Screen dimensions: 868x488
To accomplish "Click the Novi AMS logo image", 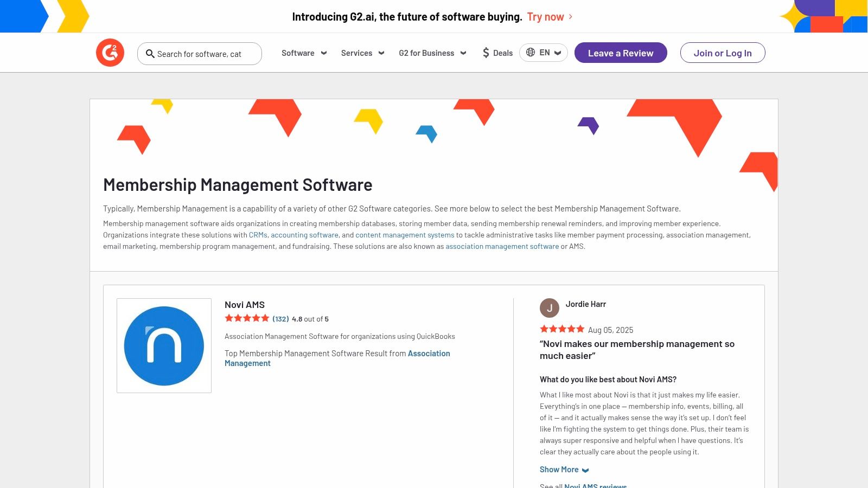I will click(x=164, y=346).
